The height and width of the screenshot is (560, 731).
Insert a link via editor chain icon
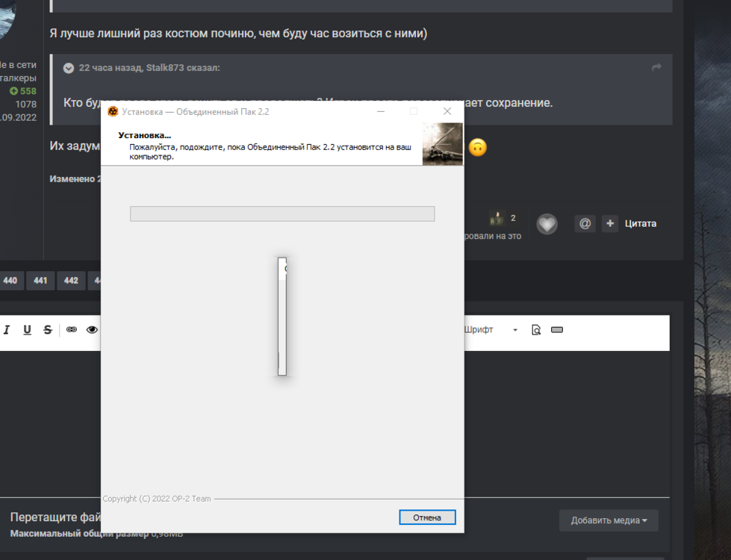coord(72,330)
